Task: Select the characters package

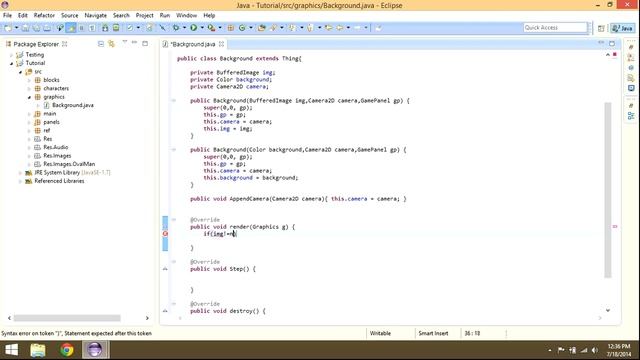Action: coord(56,89)
